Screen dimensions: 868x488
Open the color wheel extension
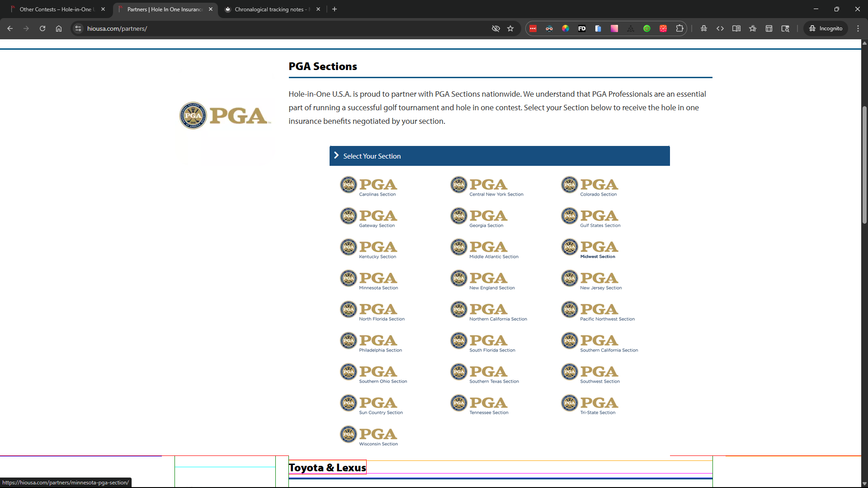point(566,28)
